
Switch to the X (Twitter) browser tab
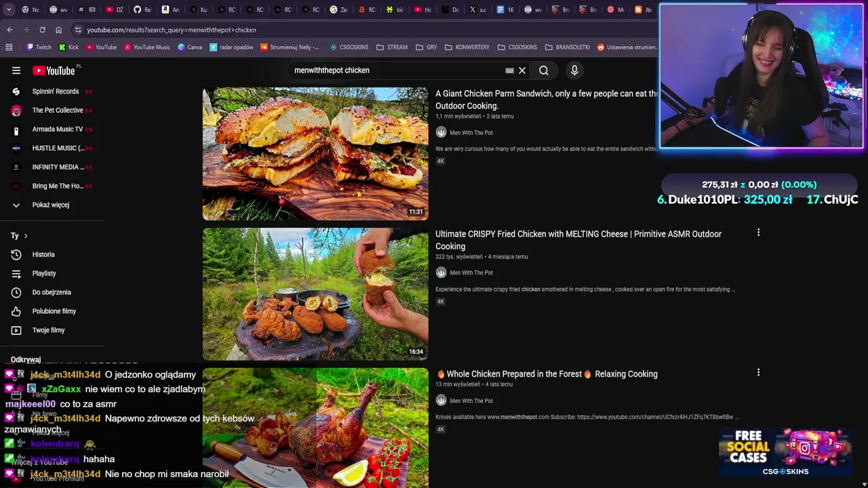coord(478,9)
